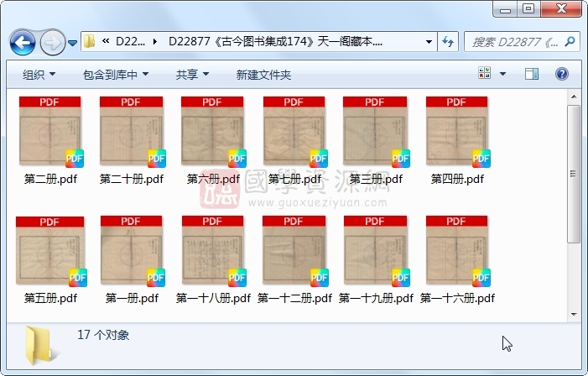Select the 第四册.pdf thumbnail

coord(457,131)
